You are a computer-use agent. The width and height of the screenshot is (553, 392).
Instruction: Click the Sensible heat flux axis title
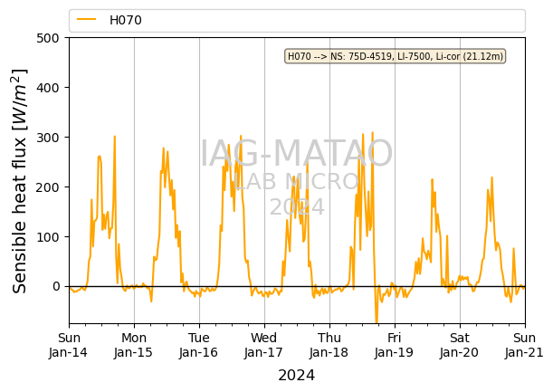20,181
